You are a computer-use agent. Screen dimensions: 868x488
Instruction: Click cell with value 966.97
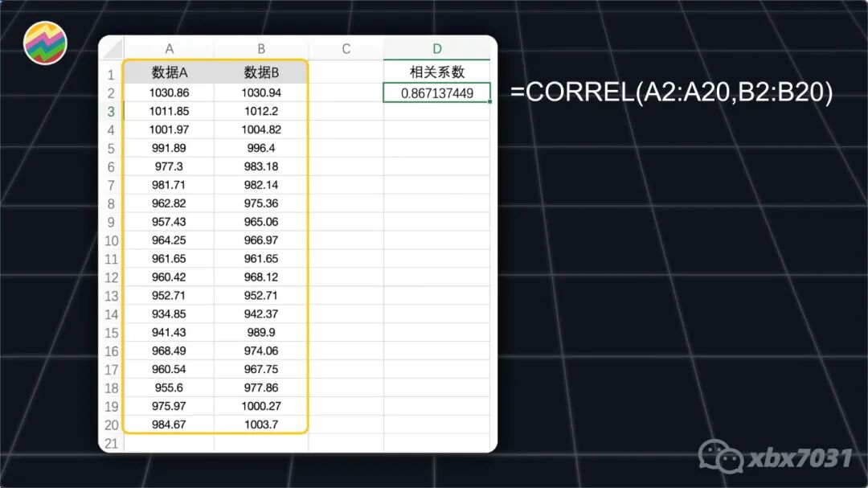(261, 240)
